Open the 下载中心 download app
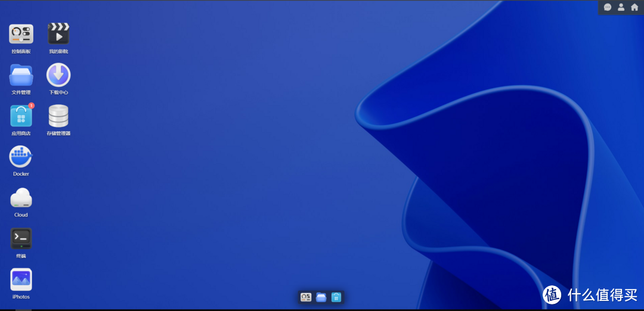Viewport: 644px width, 311px height. (58, 76)
